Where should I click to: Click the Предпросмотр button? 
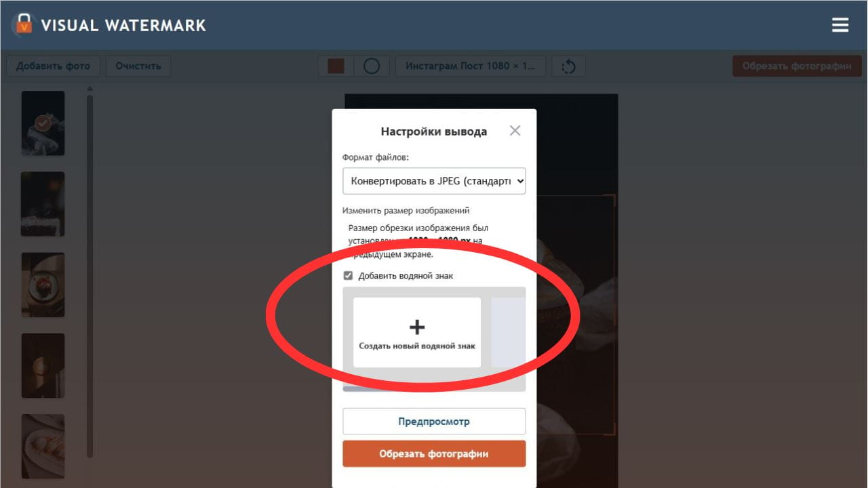click(x=434, y=422)
